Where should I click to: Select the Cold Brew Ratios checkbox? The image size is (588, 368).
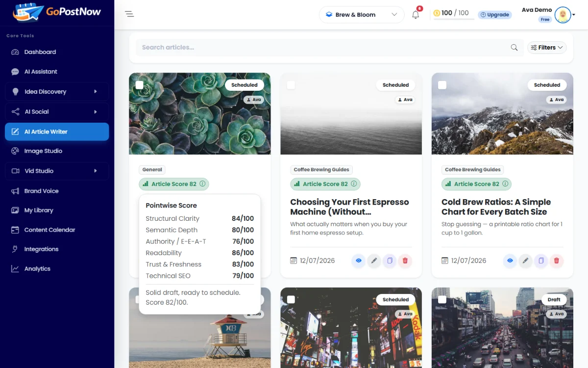tap(442, 85)
